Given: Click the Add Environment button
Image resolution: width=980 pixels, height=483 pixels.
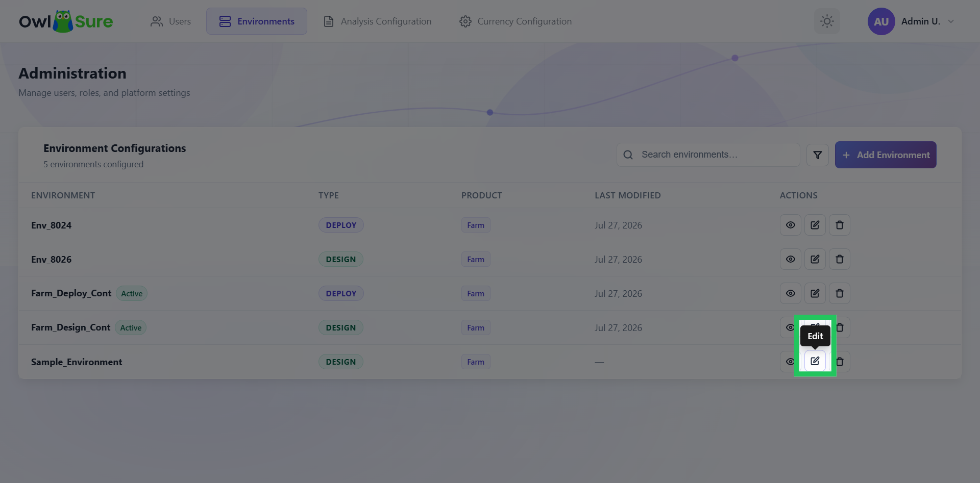Looking at the screenshot, I should point(886,155).
